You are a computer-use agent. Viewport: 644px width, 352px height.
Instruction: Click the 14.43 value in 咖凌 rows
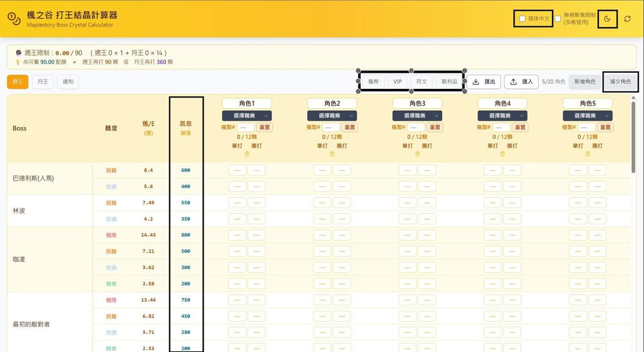point(148,235)
